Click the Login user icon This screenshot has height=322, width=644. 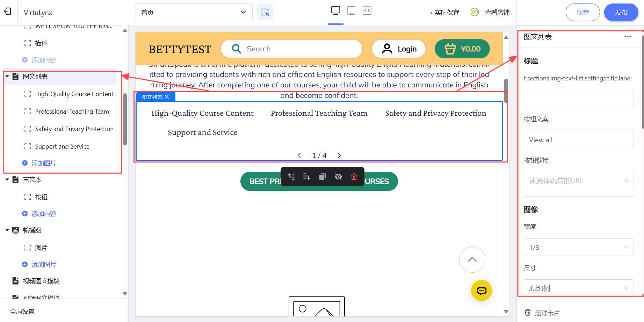387,49
